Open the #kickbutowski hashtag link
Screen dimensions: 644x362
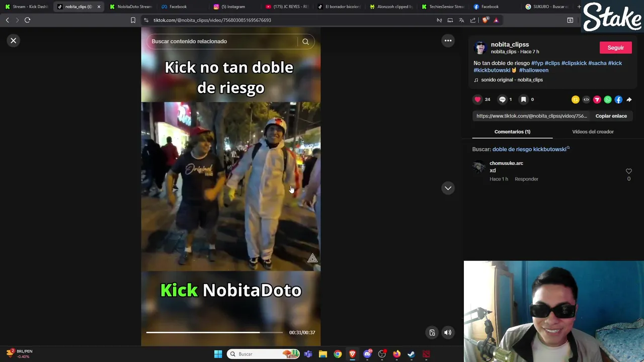492,70
